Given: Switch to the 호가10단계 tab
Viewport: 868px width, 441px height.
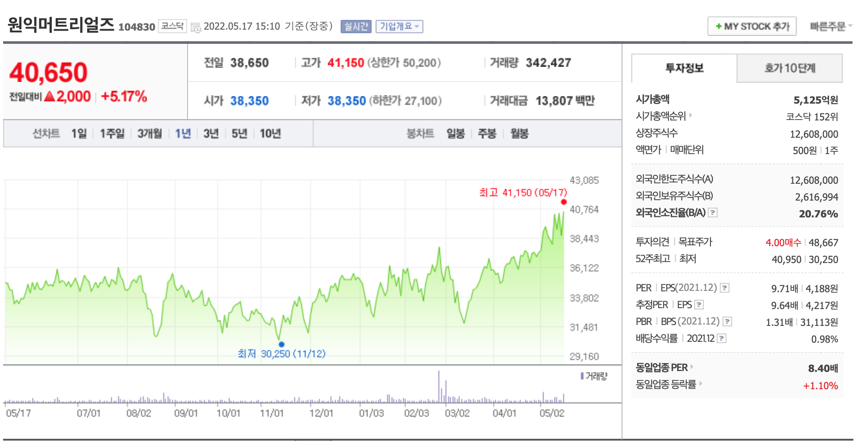Looking at the screenshot, I should tap(790, 68).
